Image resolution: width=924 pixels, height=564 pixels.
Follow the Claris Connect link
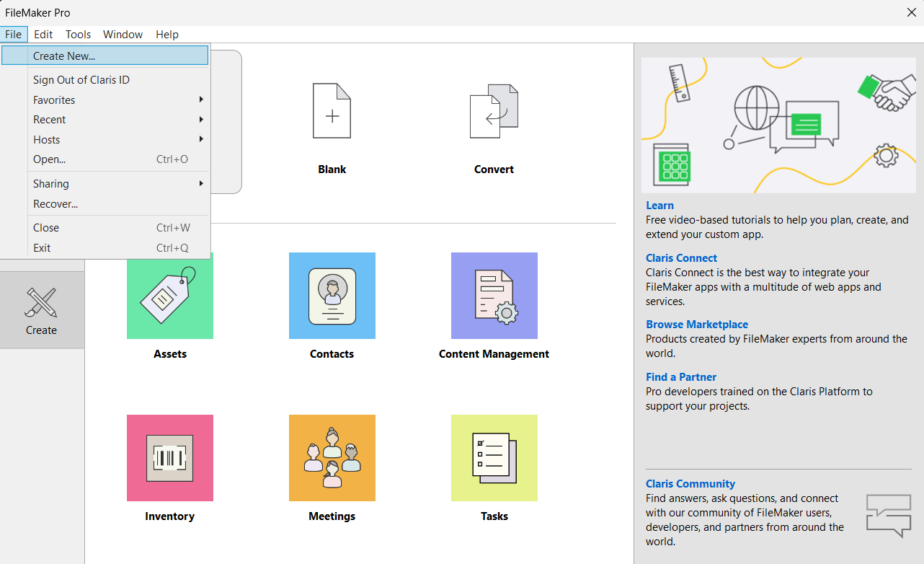pos(682,258)
